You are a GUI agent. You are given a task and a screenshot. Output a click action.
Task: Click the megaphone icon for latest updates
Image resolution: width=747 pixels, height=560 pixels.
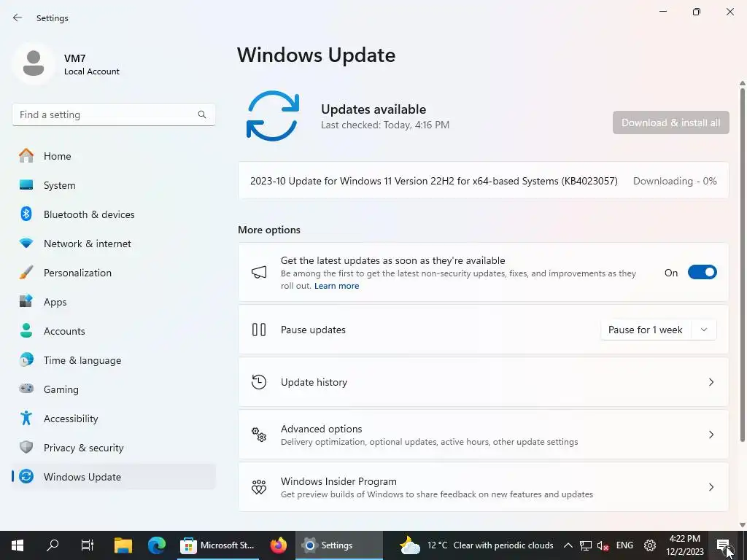(259, 273)
